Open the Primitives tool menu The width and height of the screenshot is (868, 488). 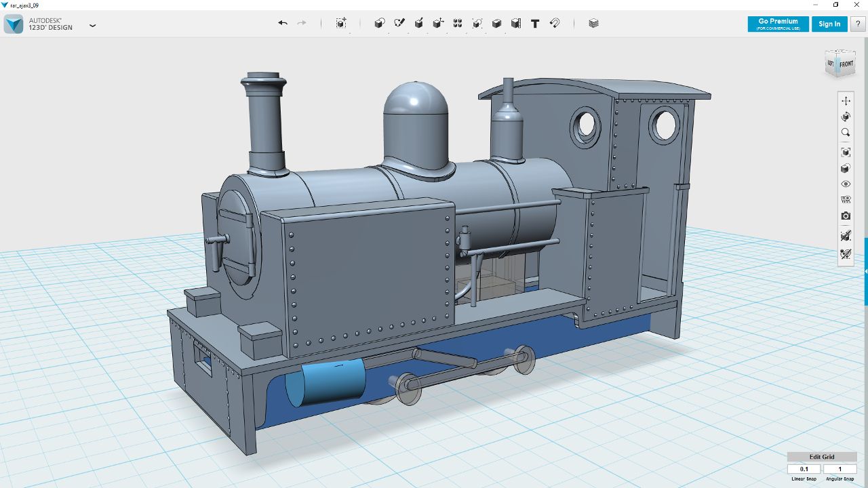click(380, 23)
